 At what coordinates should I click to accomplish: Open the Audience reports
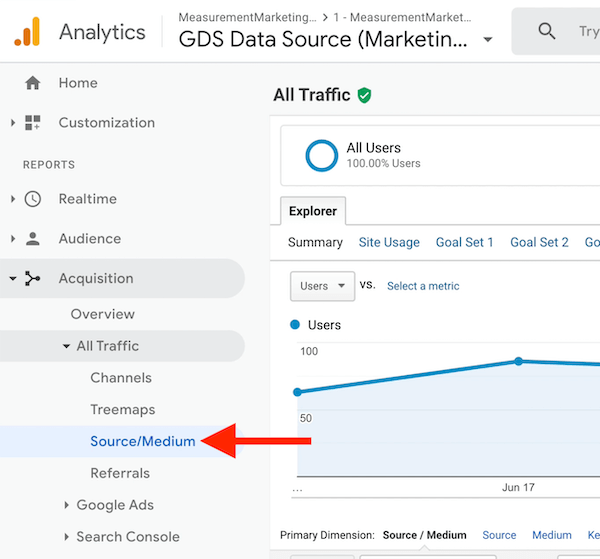point(90,239)
